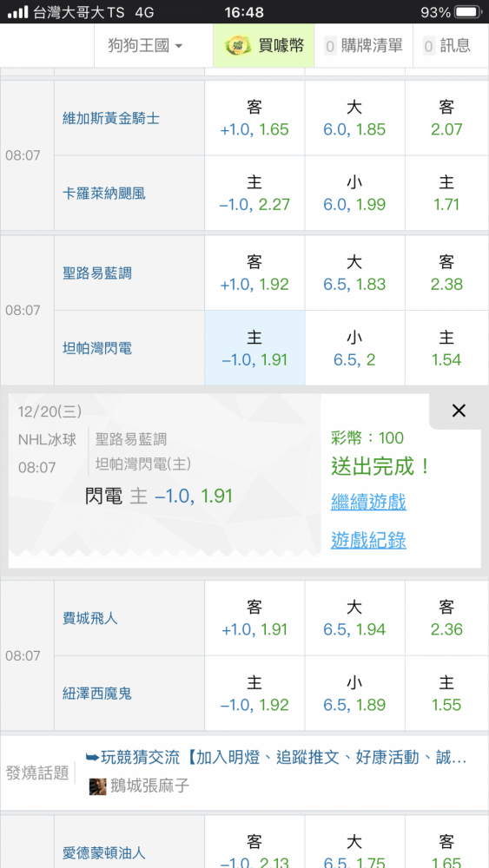Tap the arrow icon before 玩競猜交流

click(92, 757)
